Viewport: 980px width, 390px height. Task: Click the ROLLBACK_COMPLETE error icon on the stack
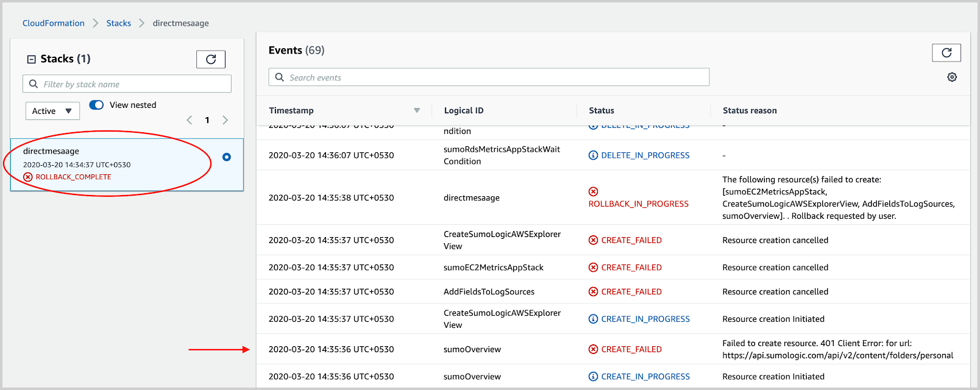pos(28,177)
